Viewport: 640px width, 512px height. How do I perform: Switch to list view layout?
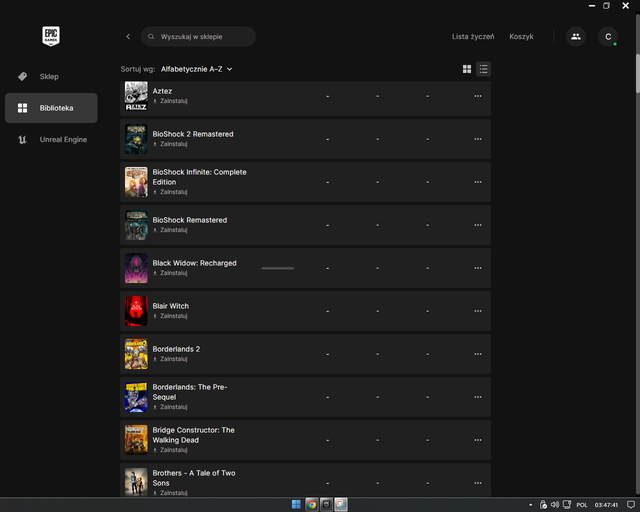[484, 69]
